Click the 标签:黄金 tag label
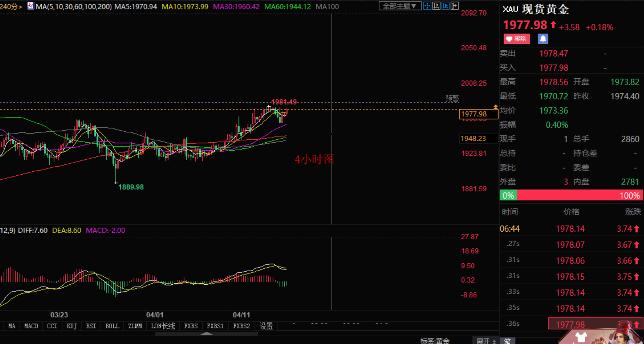644x344 pixels. pyautogui.click(x=435, y=341)
